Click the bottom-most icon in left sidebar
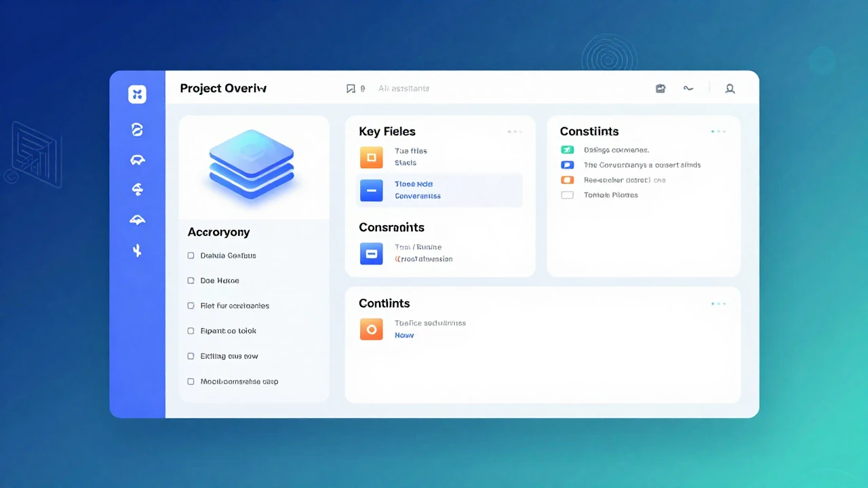This screenshot has height=488, width=868. 137,251
